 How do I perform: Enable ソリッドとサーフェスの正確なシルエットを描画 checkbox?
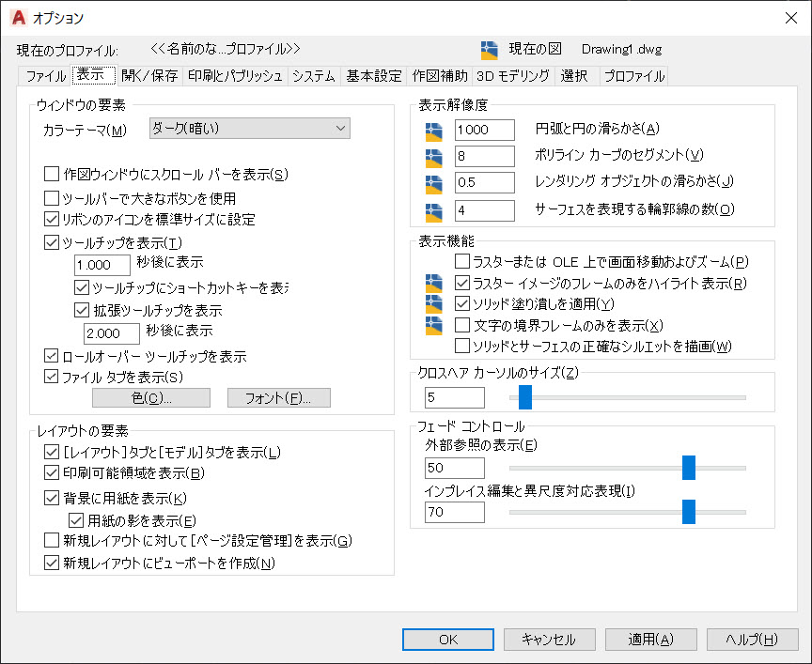(x=462, y=346)
